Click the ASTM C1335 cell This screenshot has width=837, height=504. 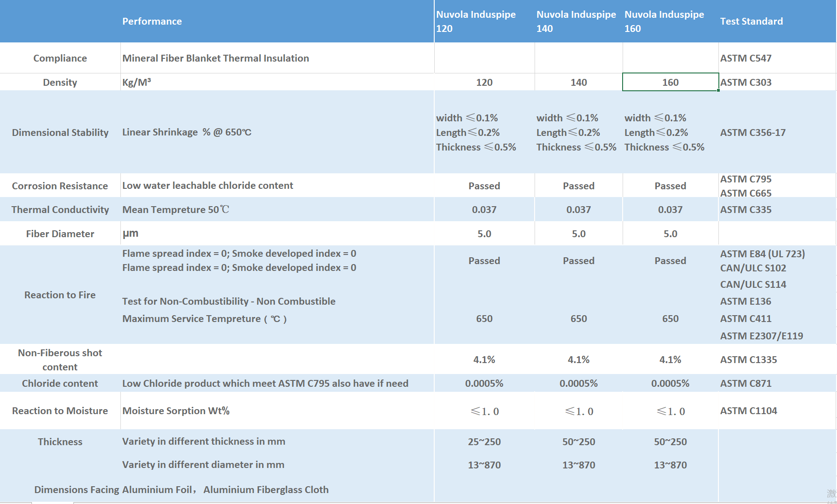click(749, 359)
